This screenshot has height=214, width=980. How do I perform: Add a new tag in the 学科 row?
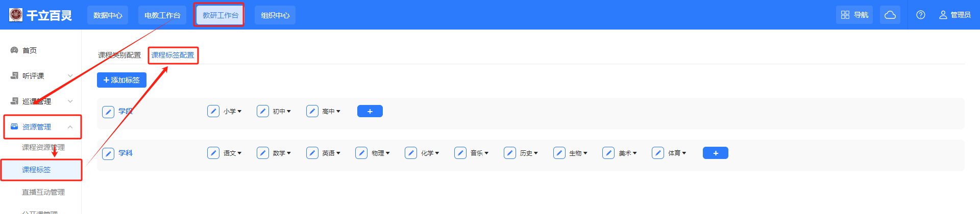[716, 153]
